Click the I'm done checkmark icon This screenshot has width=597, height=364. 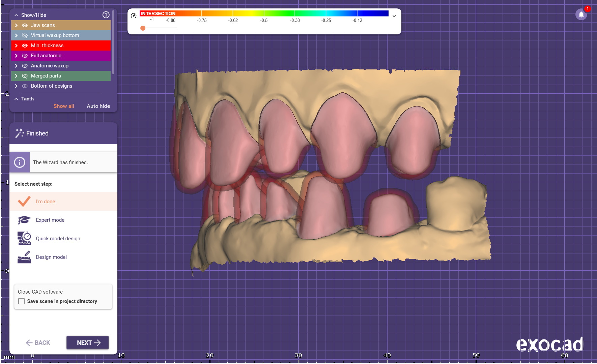pyautogui.click(x=24, y=202)
